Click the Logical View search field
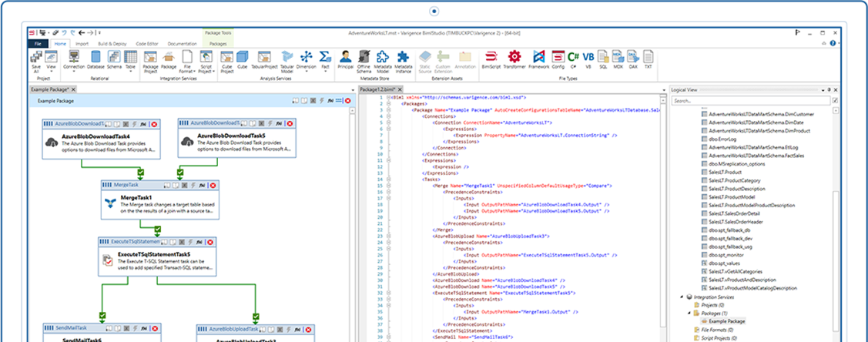The width and height of the screenshot is (868, 342). point(750,101)
